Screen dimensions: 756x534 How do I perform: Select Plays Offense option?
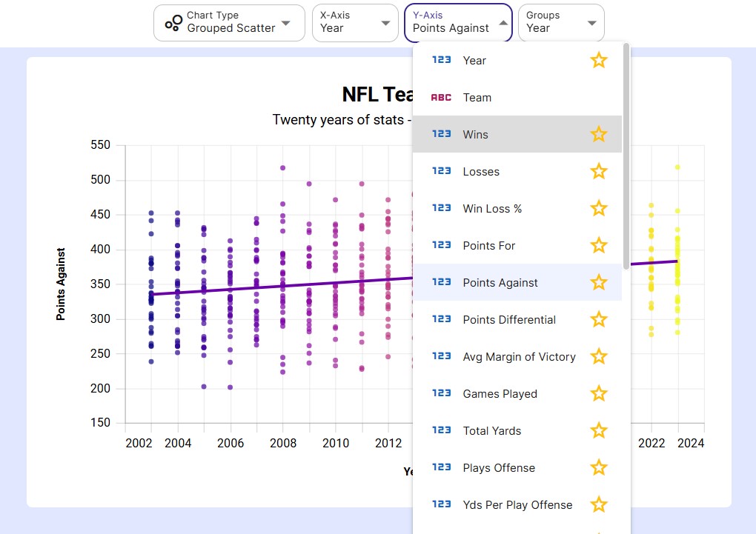pos(517,468)
